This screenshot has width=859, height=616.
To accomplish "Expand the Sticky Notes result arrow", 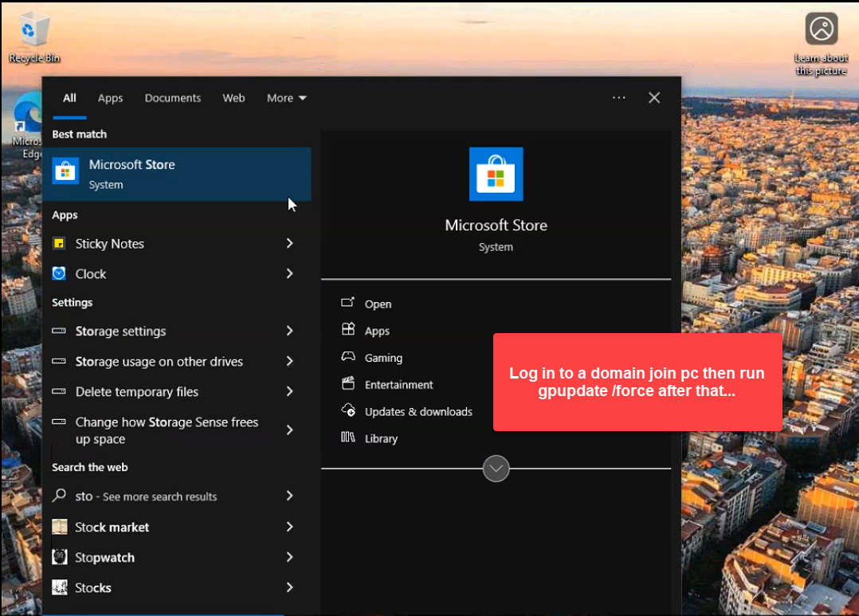I will pyautogui.click(x=290, y=243).
